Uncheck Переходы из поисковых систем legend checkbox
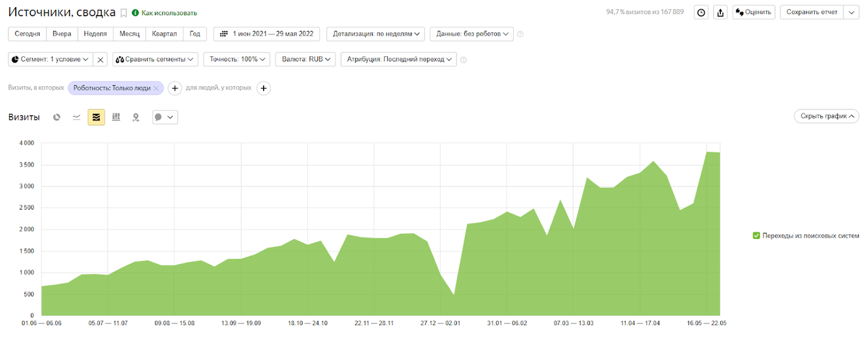Viewport: 868px width, 342px height. coord(756,236)
